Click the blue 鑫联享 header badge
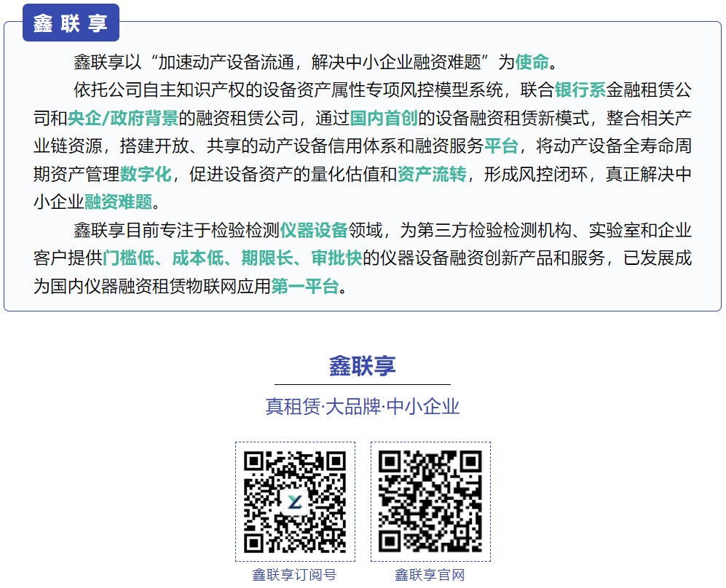This screenshot has width=726, height=588. (71, 23)
